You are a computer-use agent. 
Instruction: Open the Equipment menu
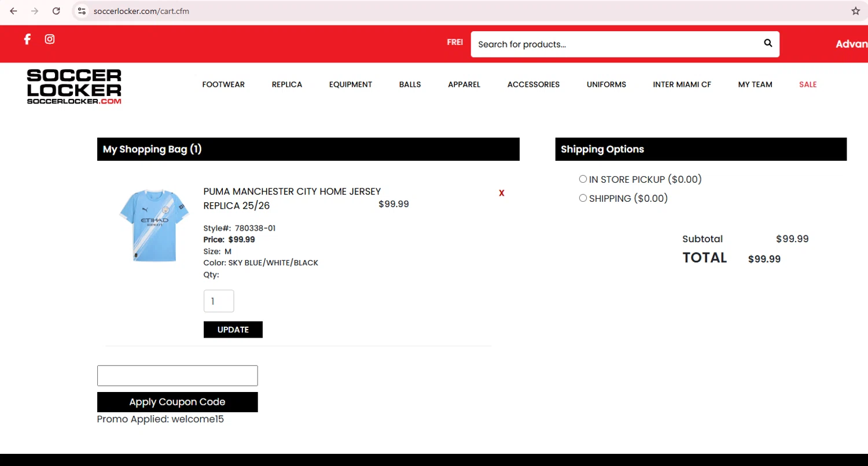point(351,84)
